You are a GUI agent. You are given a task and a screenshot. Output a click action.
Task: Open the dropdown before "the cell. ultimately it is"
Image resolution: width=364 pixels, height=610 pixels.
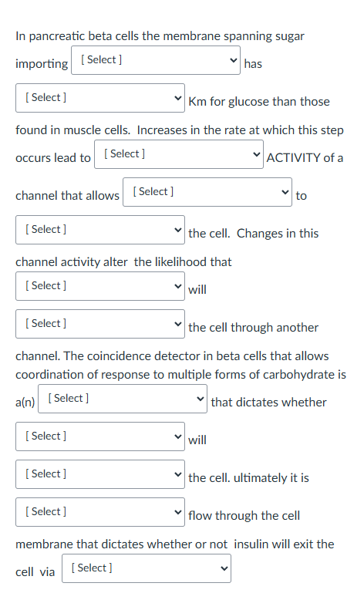click(x=100, y=474)
